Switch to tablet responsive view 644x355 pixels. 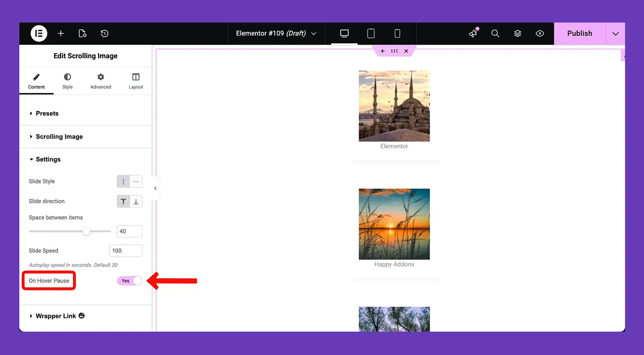tap(371, 33)
